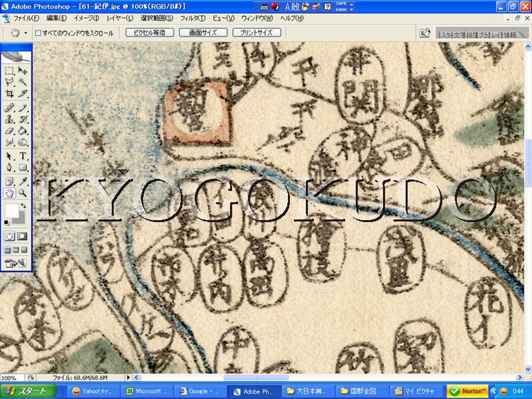The image size is (532, 399).
Task: Select the Healing Brush tool
Action: pos(9,108)
